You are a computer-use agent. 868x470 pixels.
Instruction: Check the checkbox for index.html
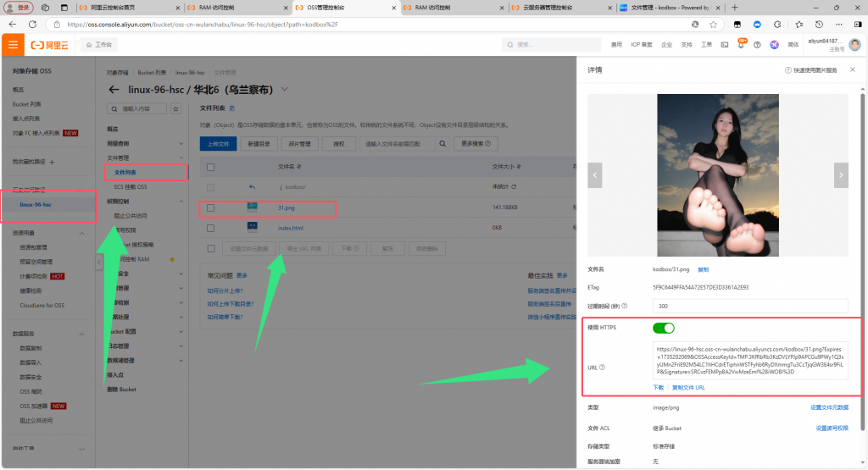210,228
